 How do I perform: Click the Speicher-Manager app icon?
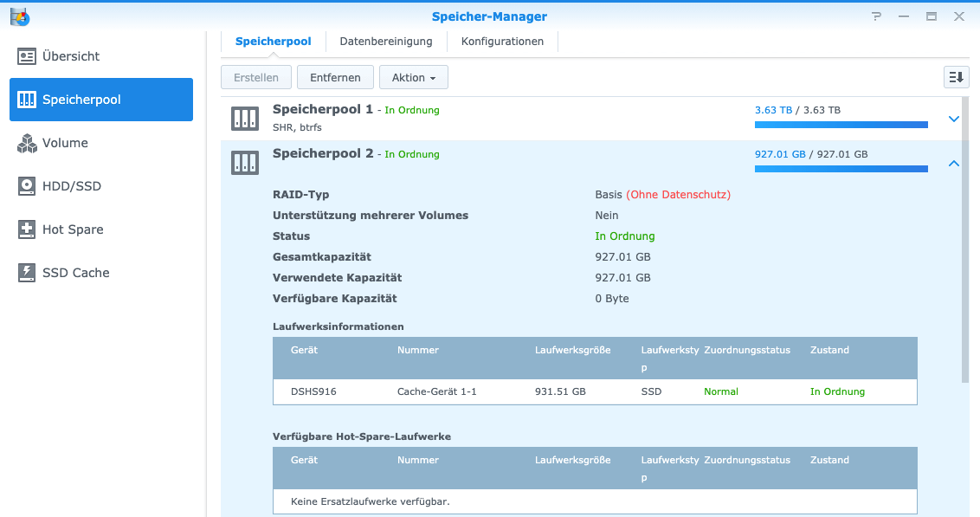coord(19,16)
